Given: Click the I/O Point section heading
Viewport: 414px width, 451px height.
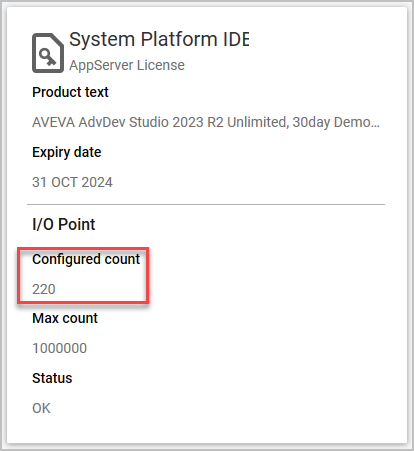Looking at the screenshot, I should coord(64,224).
